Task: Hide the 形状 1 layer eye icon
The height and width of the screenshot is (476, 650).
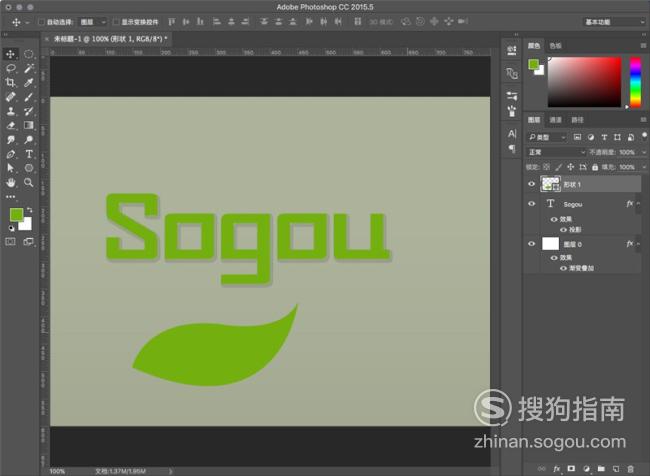Action: (531, 184)
